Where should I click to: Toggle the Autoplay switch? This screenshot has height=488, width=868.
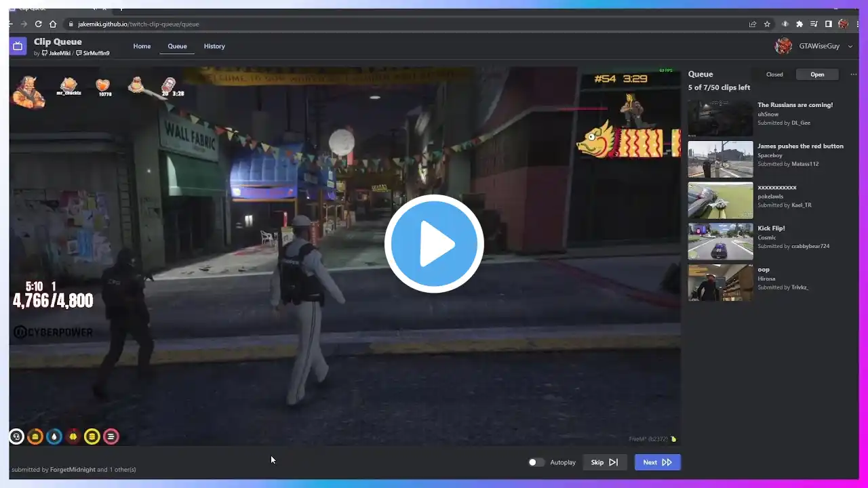click(x=536, y=462)
